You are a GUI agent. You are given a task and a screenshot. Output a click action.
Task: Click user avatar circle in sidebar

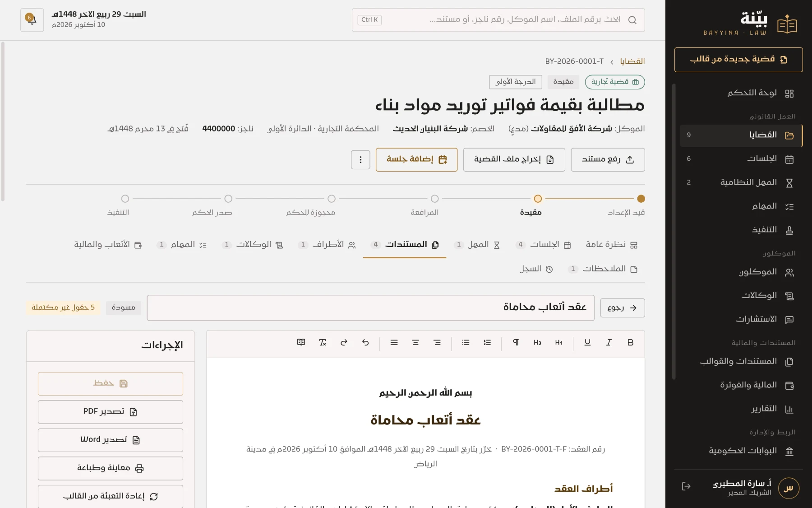click(789, 488)
